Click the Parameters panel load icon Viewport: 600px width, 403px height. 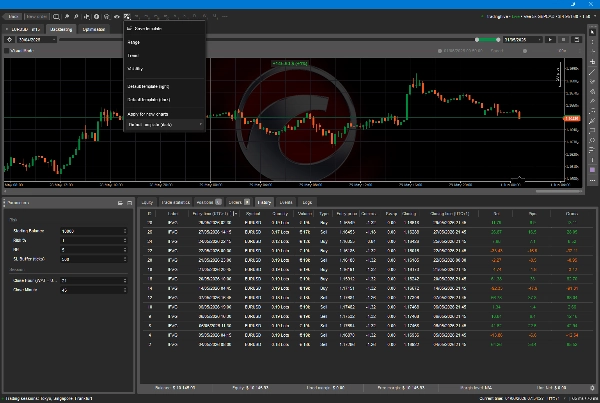point(120,203)
